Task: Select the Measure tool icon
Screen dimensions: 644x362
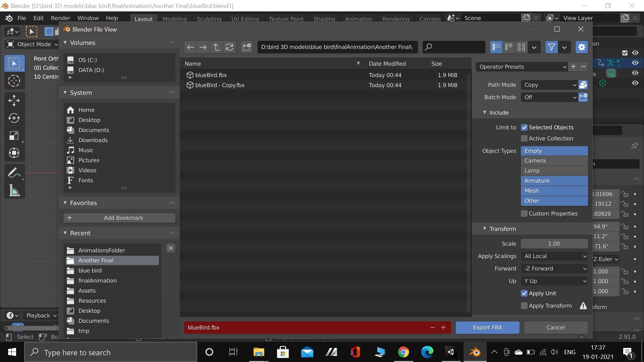Action: click(14, 191)
